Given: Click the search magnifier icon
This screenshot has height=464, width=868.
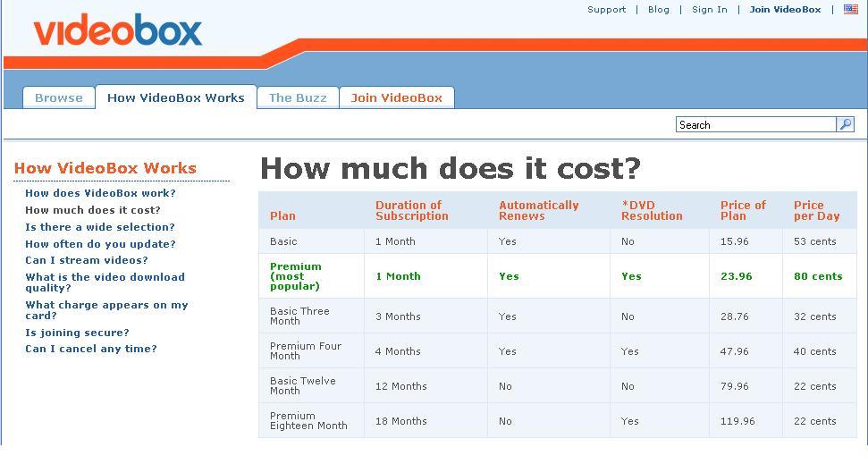Looking at the screenshot, I should pyautogui.click(x=846, y=124).
